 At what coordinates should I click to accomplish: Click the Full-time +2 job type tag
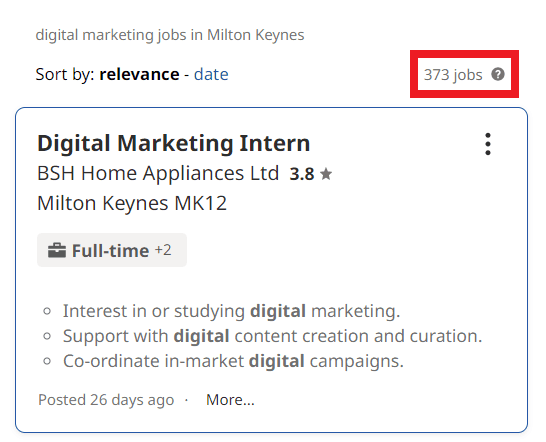click(x=112, y=250)
